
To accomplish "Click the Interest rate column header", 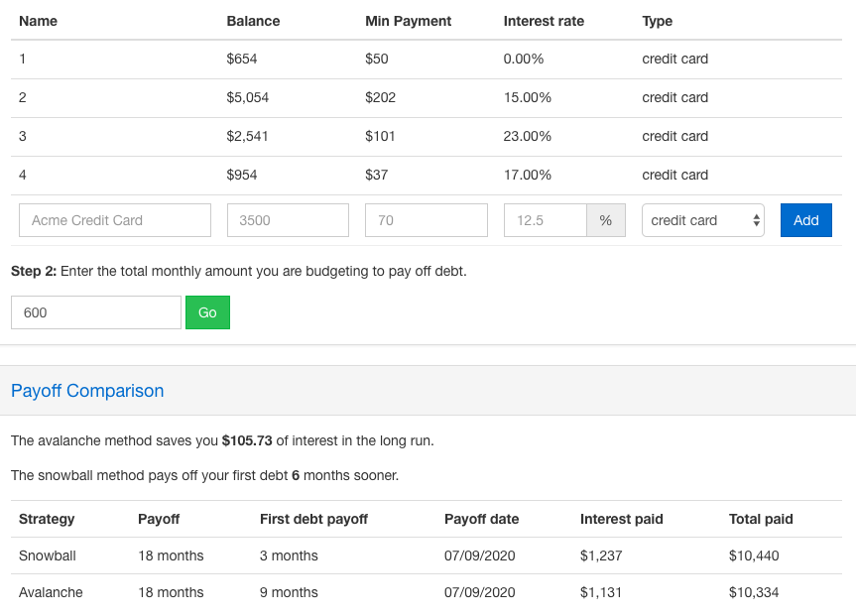I will click(x=544, y=21).
